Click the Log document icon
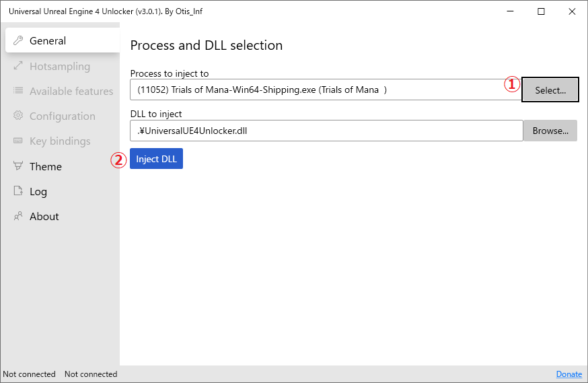The image size is (588, 383). 18,191
